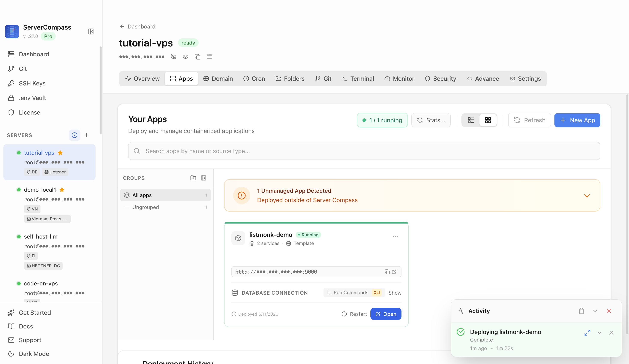Open the listmonk-demo app
The height and width of the screenshot is (364, 629).
(x=386, y=314)
